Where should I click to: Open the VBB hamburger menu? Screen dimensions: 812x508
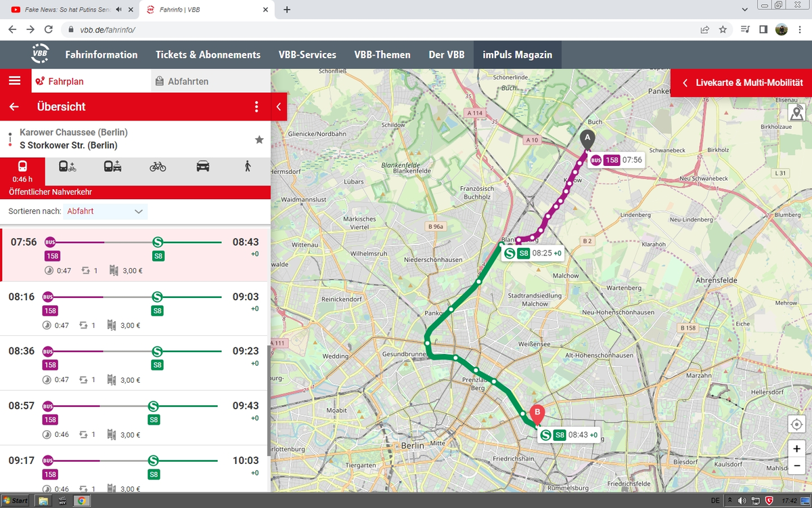tap(15, 81)
